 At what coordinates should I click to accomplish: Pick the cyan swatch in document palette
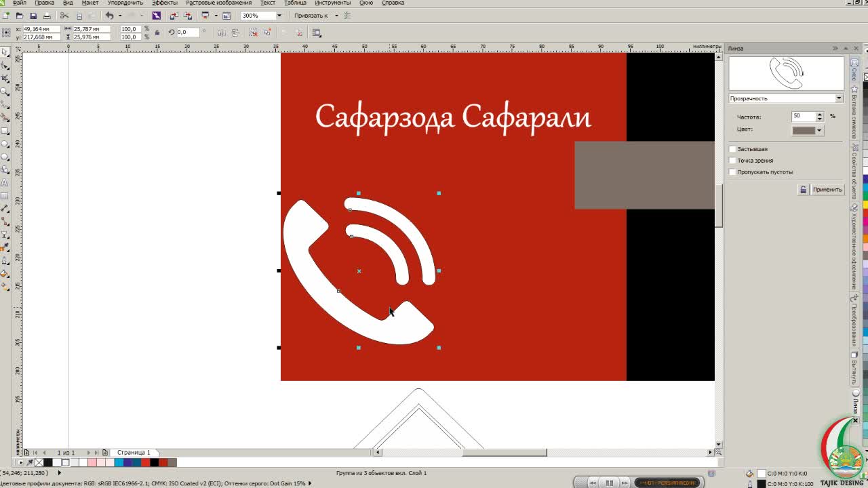[119, 462]
